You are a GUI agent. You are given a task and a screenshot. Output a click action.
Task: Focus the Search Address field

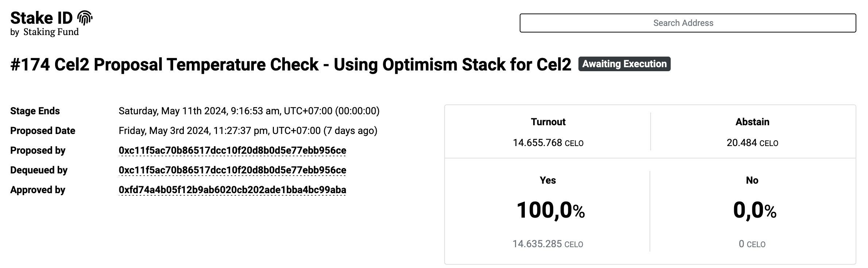click(687, 23)
